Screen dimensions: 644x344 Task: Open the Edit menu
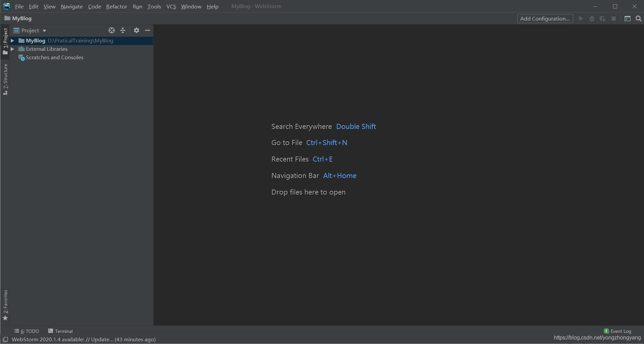click(x=33, y=6)
